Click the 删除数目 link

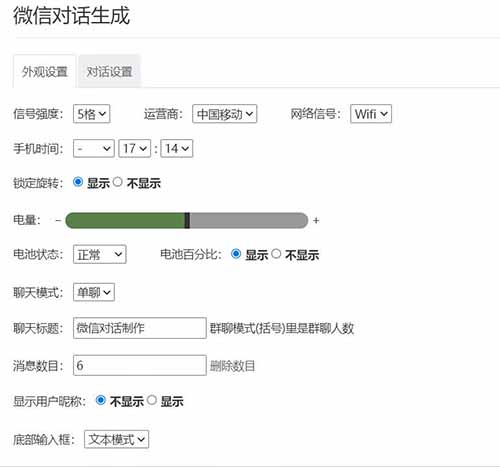[232, 366]
